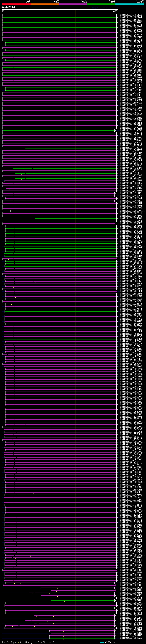Select hit label UniRef100_C5PC43
The height and width of the screenshot is (644, 146).
point(131,53)
